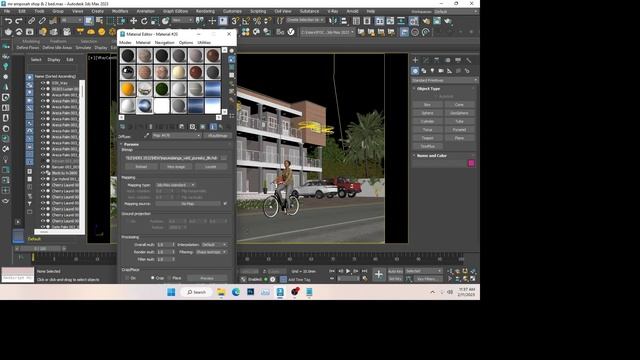Activate the Select and Rotate tool

click(144, 21)
